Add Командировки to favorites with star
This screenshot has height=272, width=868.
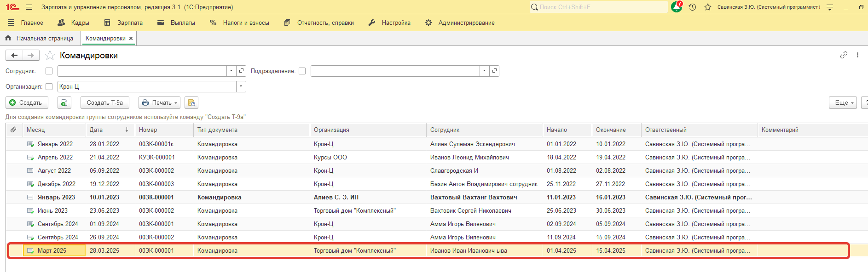coord(50,56)
